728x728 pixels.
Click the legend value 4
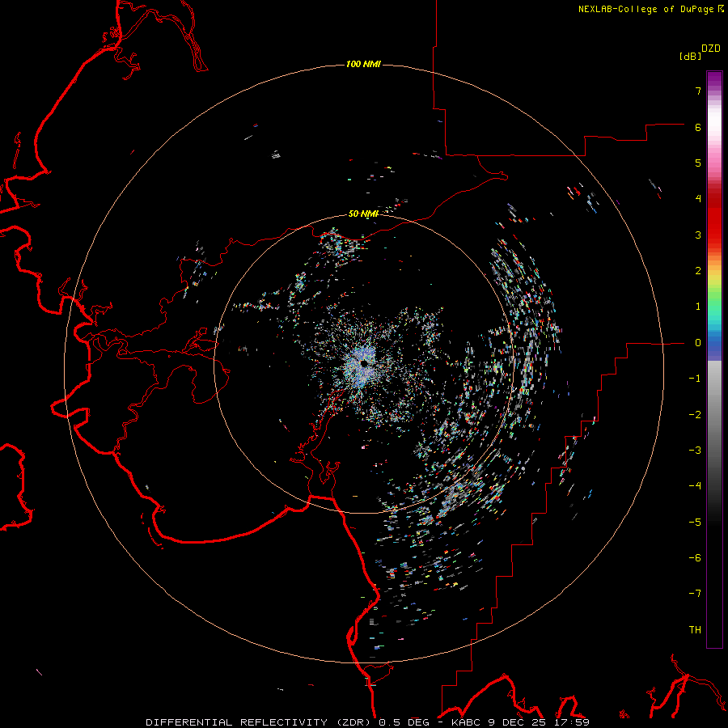(698, 199)
